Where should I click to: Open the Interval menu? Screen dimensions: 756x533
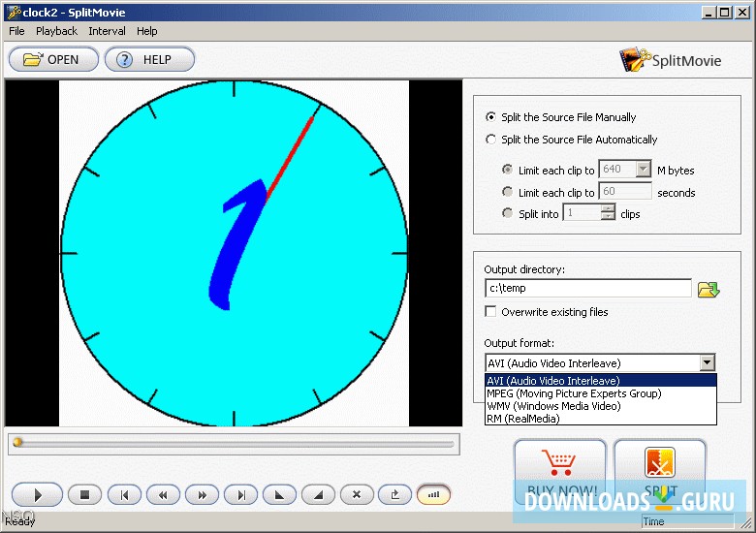(x=107, y=31)
